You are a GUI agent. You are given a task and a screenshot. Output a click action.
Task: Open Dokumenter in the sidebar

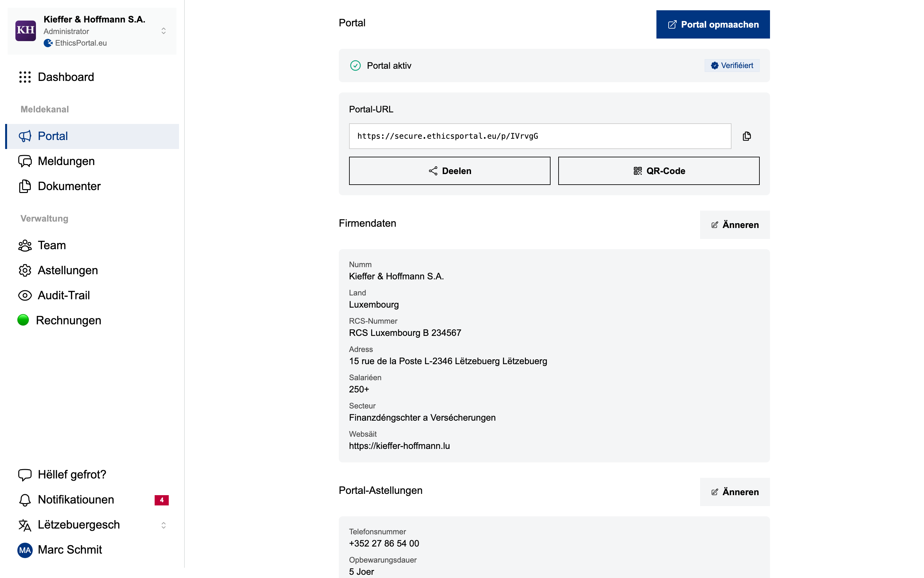(x=92, y=186)
